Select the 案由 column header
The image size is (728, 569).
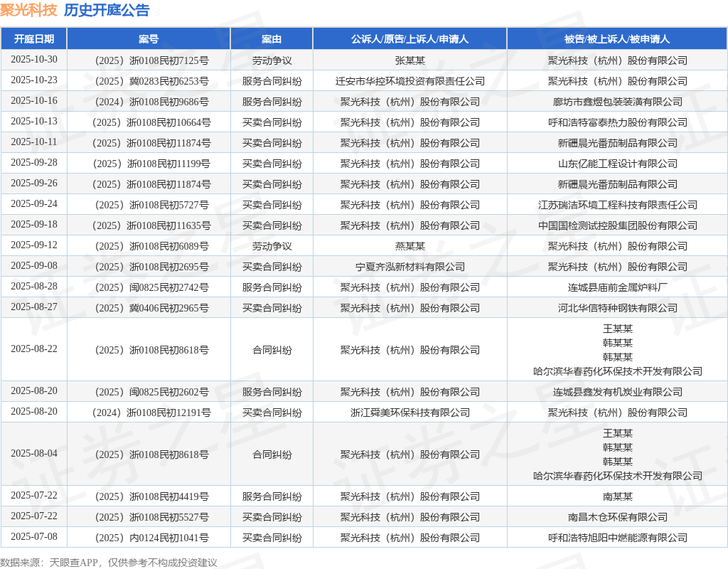[272, 39]
